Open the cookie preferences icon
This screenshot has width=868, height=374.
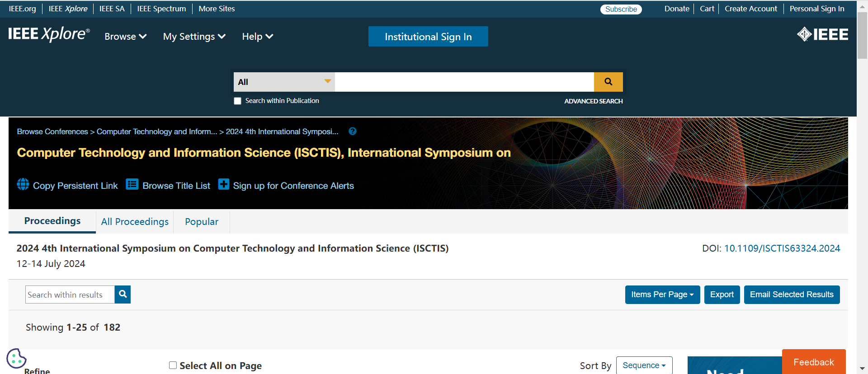(x=16, y=359)
